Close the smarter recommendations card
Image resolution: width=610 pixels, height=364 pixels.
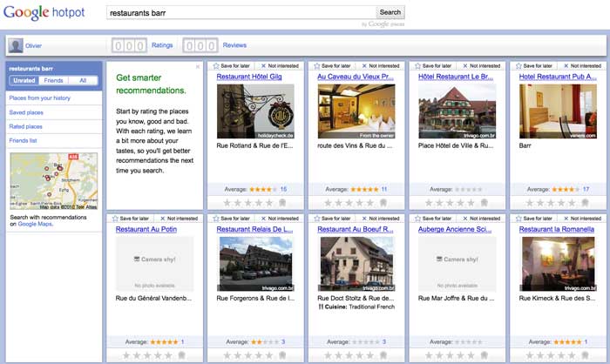point(198,66)
